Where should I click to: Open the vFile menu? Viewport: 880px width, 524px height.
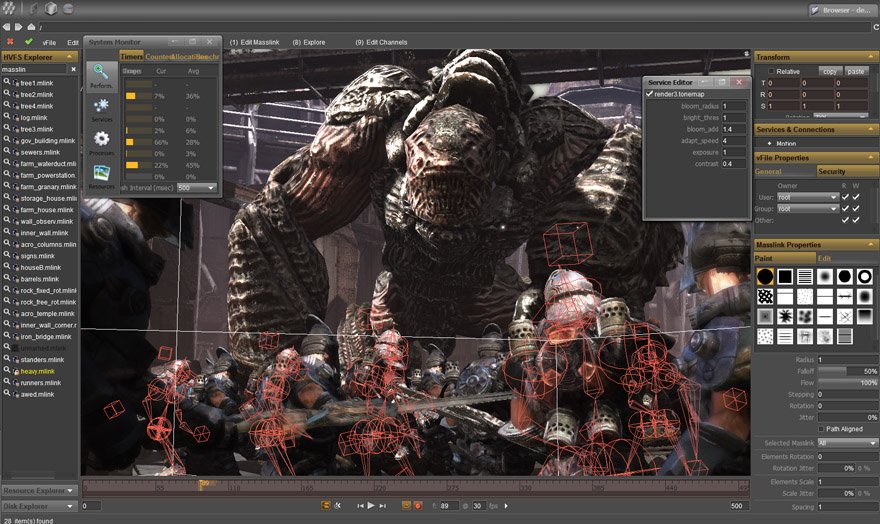tap(49, 42)
